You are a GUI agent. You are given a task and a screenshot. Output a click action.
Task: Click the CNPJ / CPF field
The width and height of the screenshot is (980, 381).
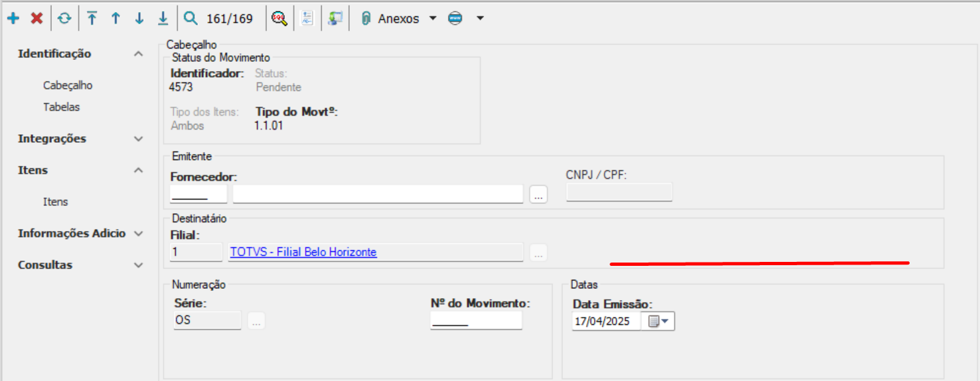pyautogui.click(x=620, y=192)
